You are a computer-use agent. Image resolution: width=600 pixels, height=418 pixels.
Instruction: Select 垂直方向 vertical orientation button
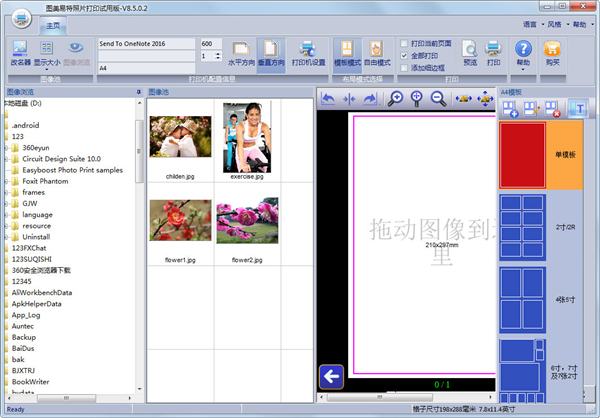point(270,52)
